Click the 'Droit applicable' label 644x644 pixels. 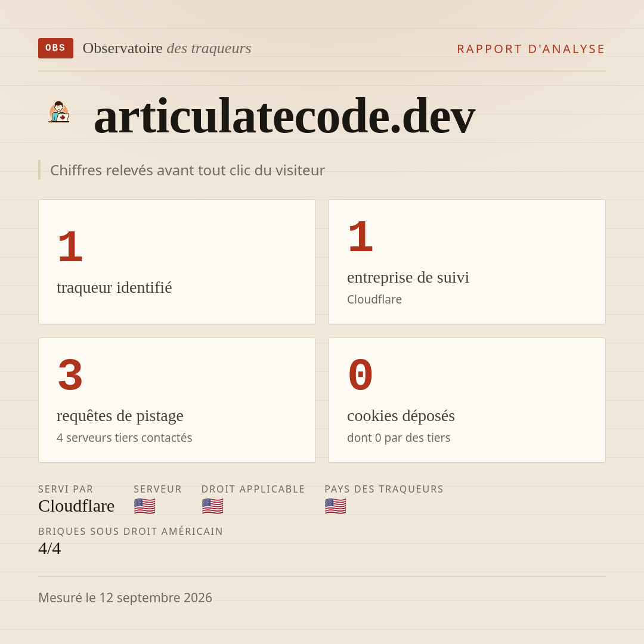coord(253,489)
